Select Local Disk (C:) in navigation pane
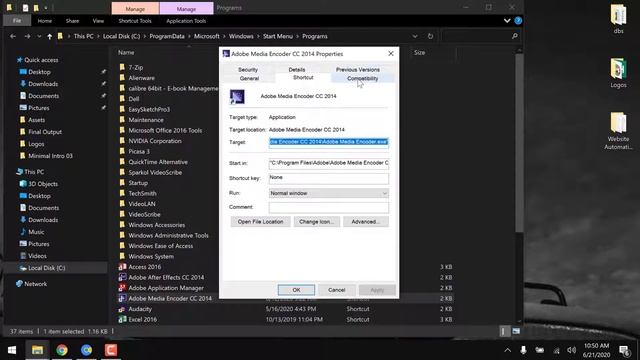 click(x=47, y=268)
